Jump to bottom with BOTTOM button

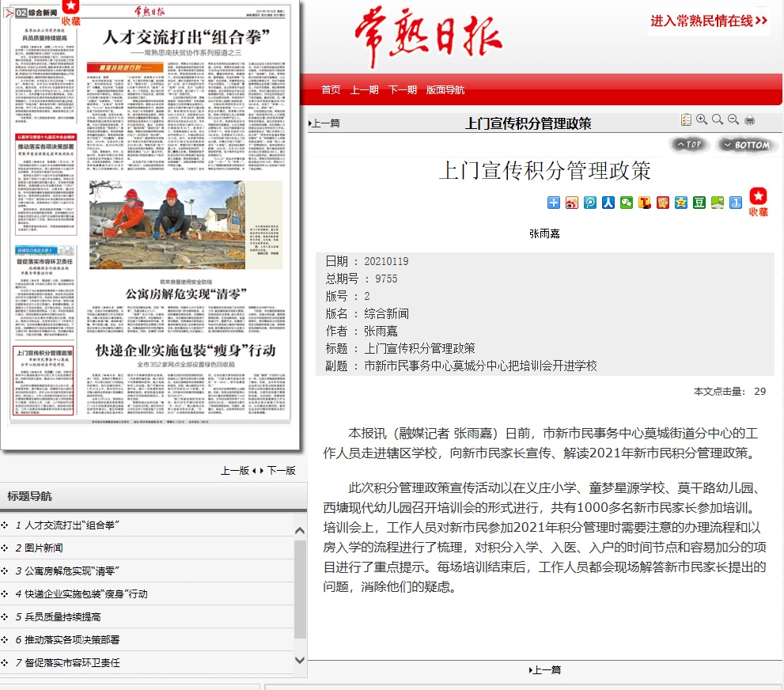[747, 145]
